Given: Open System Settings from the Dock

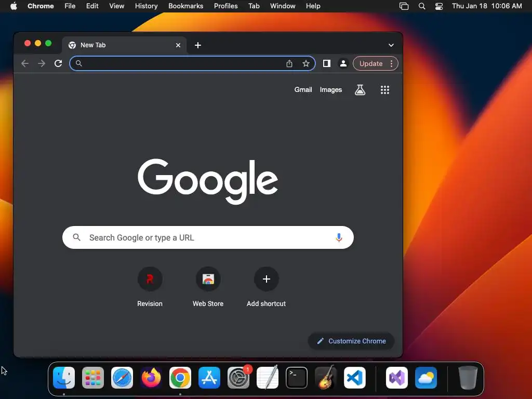Looking at the screenshot, I should coord(238,378).
